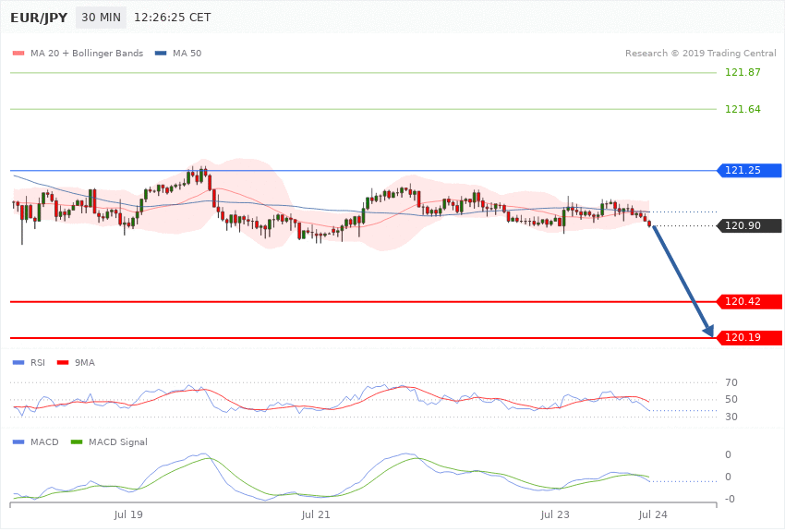Click the Jul 21 date axis label
785x532 pixels.
click(x=316, y=514)
